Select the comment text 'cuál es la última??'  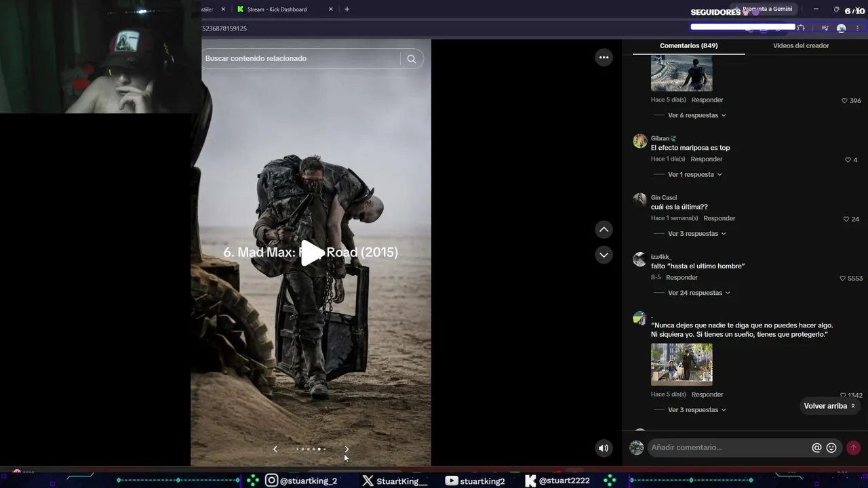pos(679,207)
